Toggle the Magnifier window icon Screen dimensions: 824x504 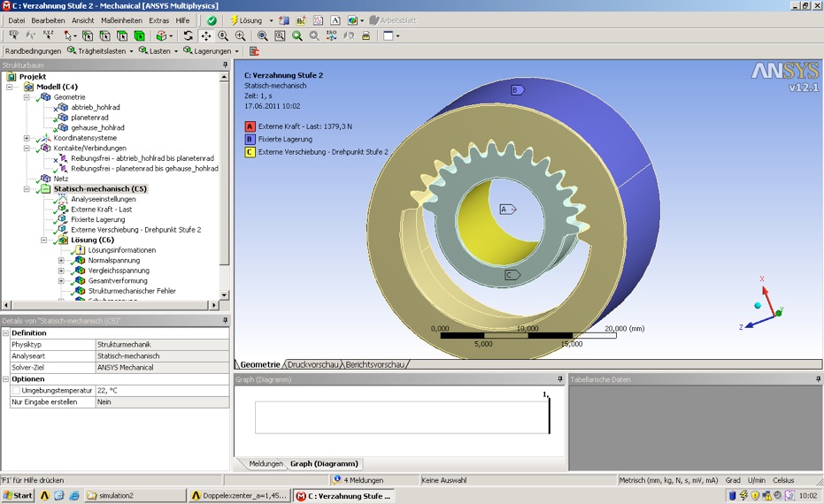click(280, 35)
